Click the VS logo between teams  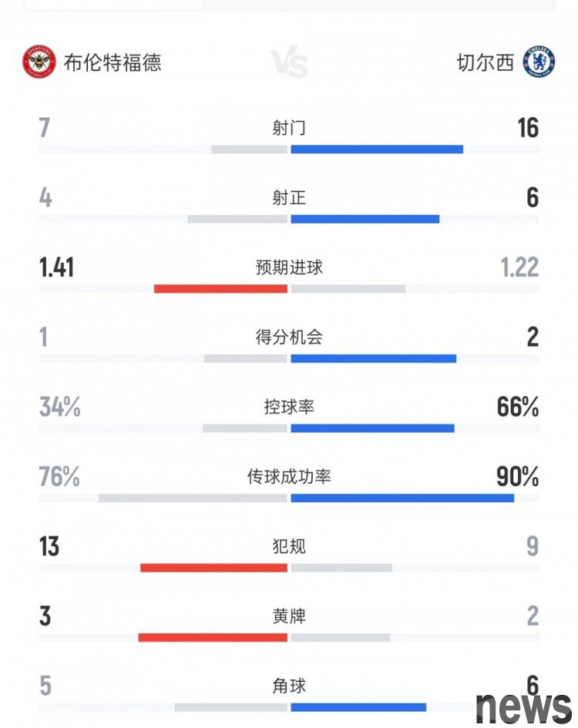pos(289,63)
